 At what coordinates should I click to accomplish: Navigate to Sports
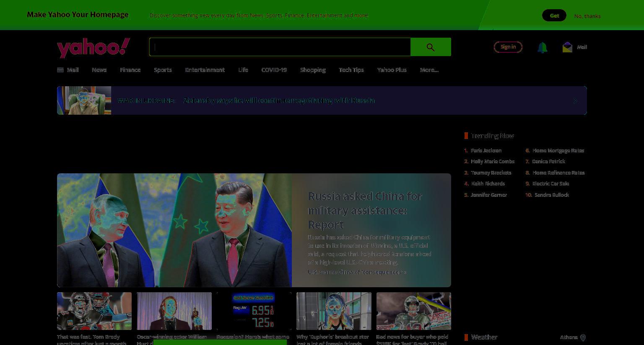163,70
